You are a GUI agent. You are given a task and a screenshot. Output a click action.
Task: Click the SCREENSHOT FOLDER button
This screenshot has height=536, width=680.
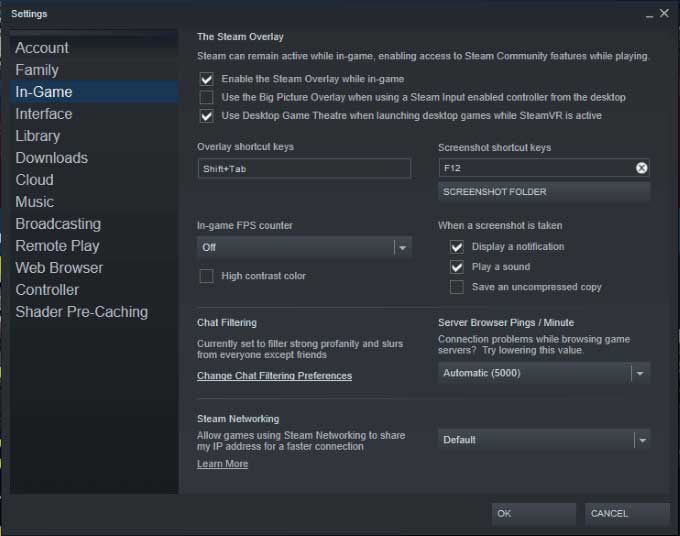544,192
